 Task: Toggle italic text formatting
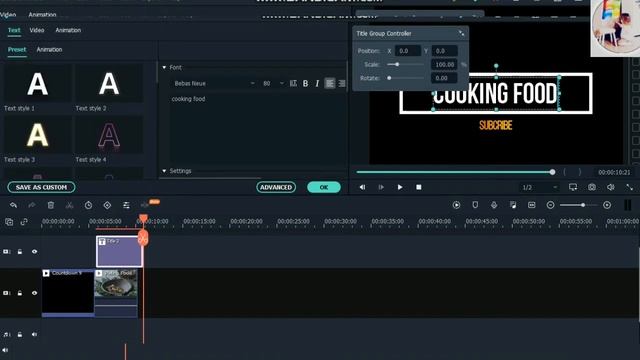pyautogui.click(x=317, y=83)
